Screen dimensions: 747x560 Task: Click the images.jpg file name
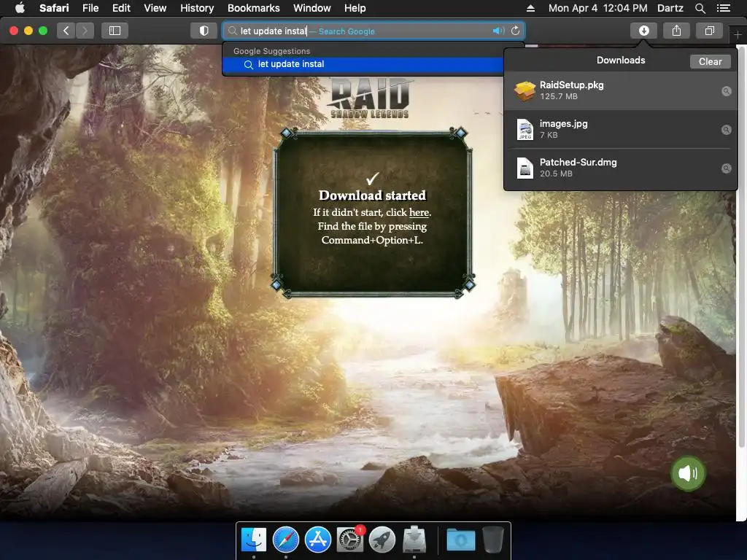[x=563, y=124]
